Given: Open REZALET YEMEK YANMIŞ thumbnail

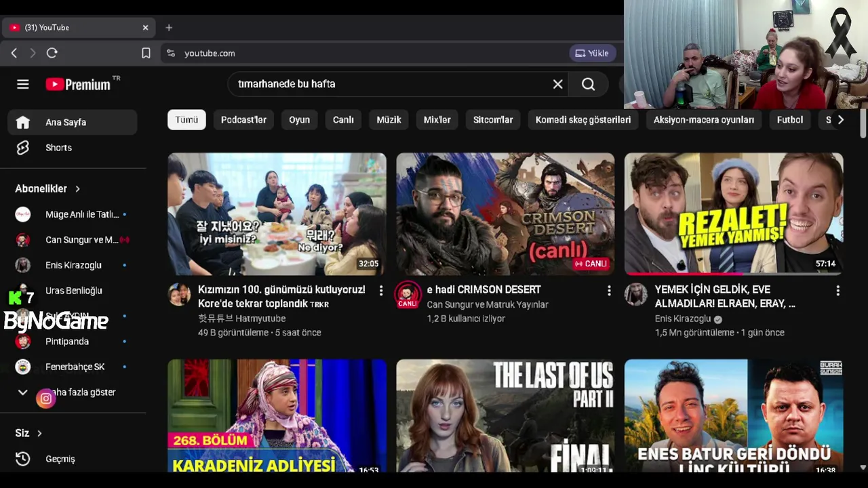Looking at the screenshot, I should pos(734,214).
